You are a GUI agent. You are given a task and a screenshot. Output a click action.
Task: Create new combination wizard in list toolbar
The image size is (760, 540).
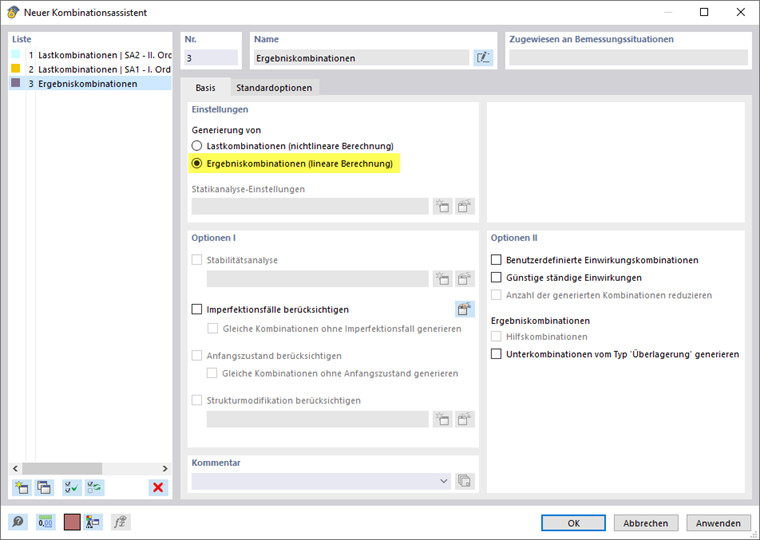(22, 487)
